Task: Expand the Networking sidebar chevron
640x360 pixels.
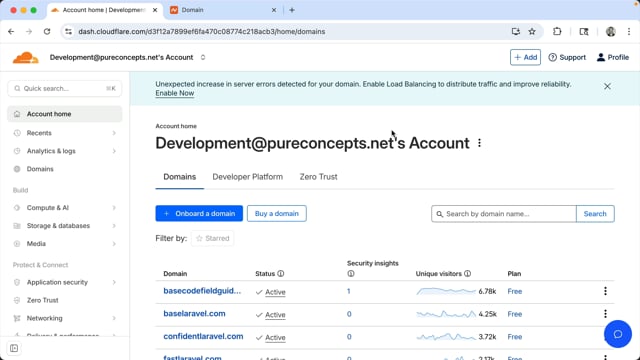Action: (x=114, y=318)
